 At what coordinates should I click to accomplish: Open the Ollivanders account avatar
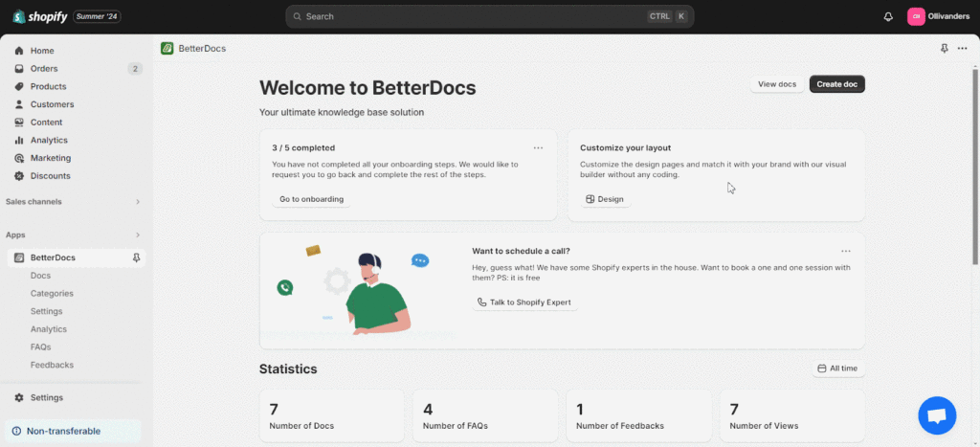[x=916, y=16]
